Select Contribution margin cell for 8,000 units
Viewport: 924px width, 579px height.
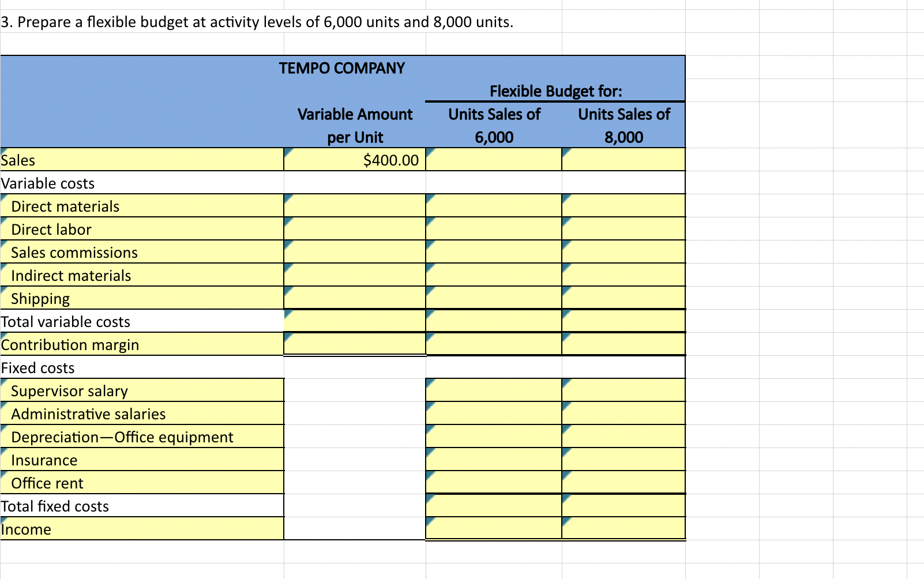(623, 344)
